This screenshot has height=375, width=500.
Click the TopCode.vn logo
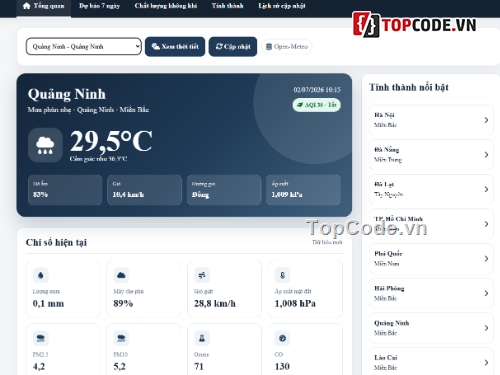coord(414,24)
